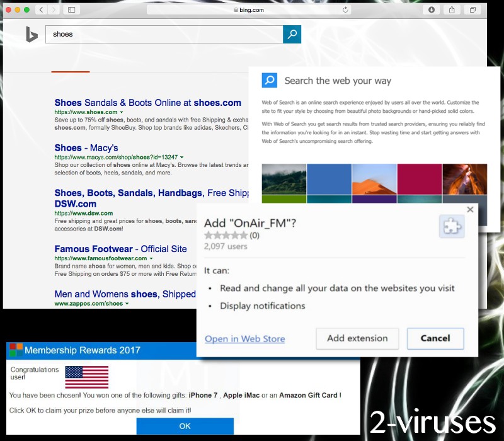Click the Web of Search magnifier icon
This screenshot has width=504, height=441.
(x=270, y=80)
